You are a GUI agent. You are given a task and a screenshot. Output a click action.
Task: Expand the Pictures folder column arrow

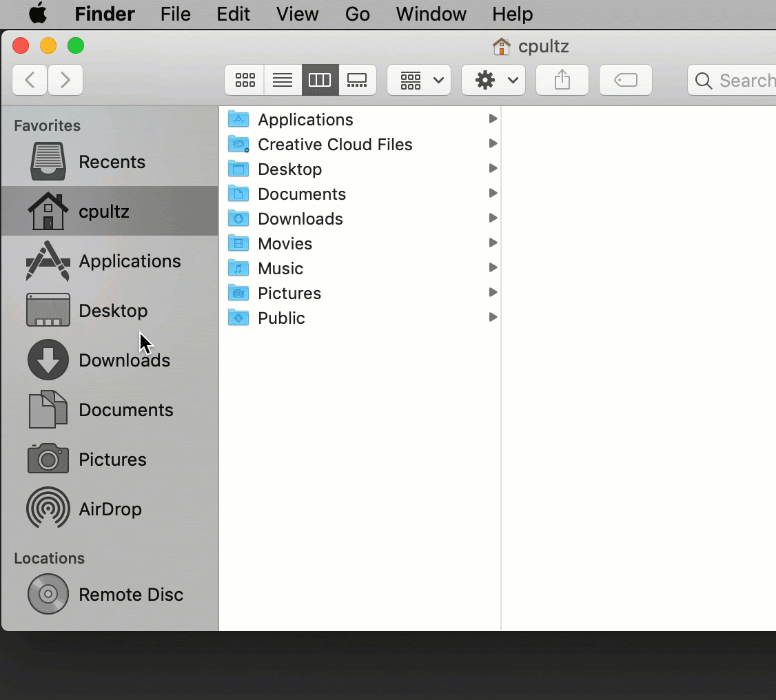pyautogui.click(x=493, y=292)
